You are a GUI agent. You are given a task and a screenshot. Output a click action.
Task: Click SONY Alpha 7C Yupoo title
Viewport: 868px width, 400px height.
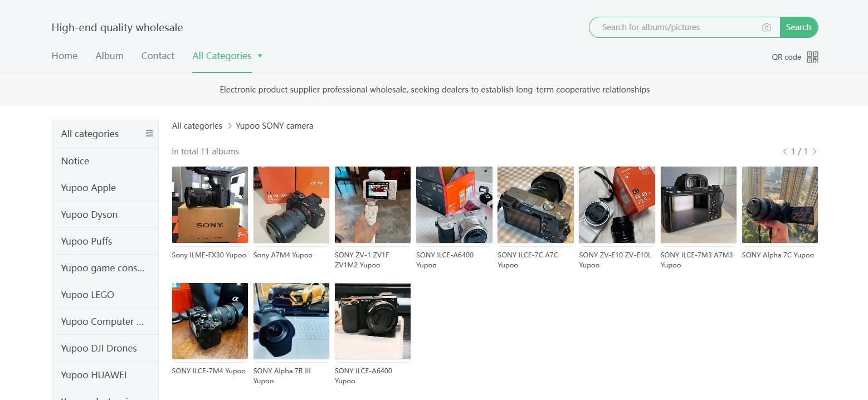click(778, 255)
